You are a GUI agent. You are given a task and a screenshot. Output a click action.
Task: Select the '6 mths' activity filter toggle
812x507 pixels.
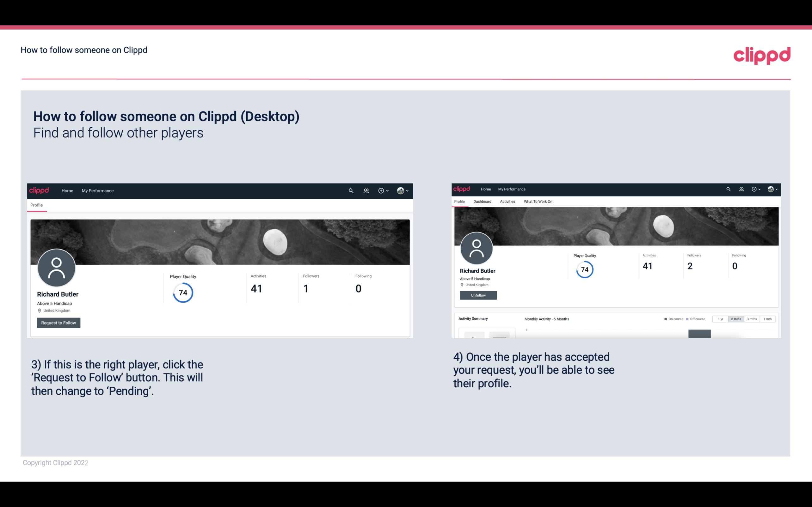coord(735,319)
